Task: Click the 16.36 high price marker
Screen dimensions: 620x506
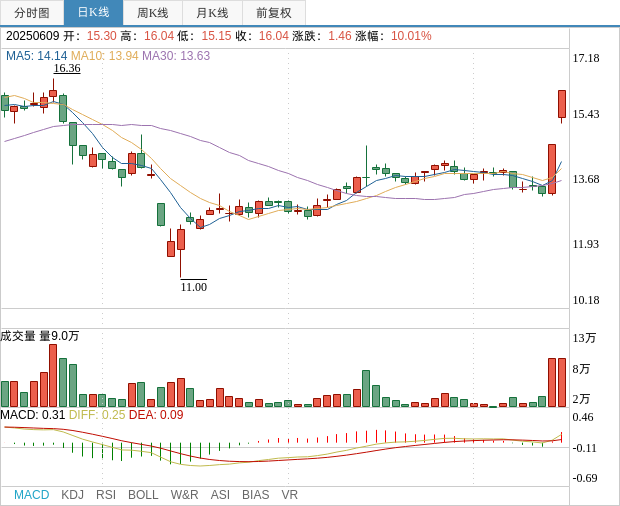Action: tap(67, 68)
